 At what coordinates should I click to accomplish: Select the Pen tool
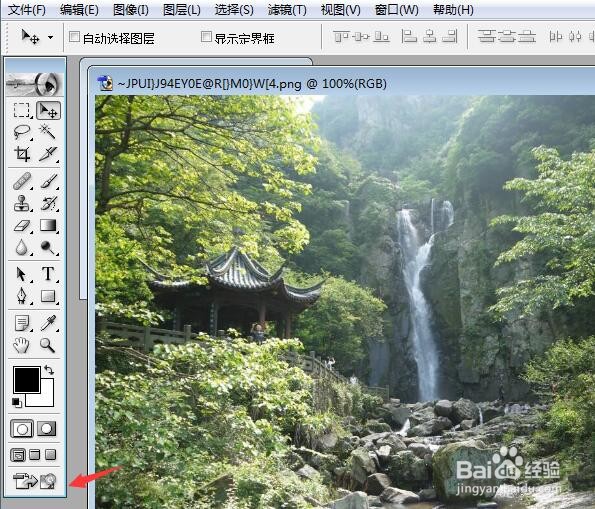tap(22, 296)
